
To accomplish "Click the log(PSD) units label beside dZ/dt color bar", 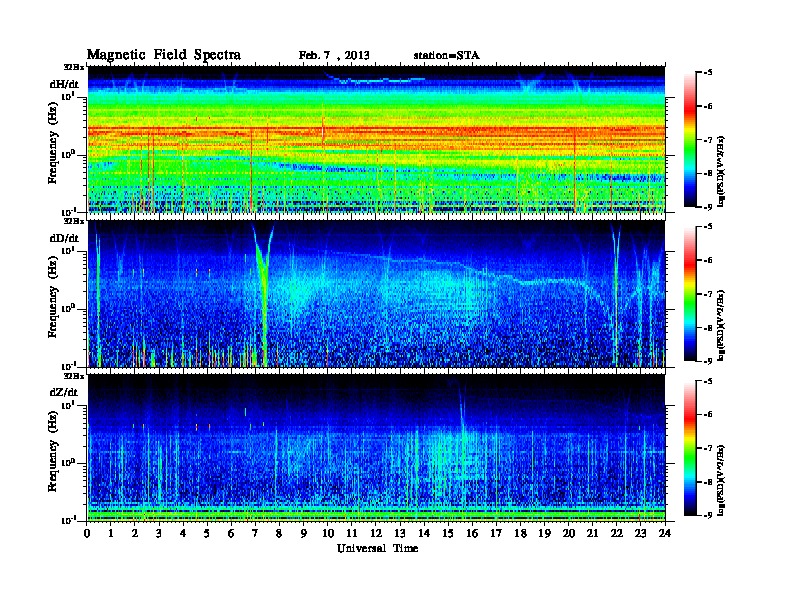I will [x=721, y=479].
